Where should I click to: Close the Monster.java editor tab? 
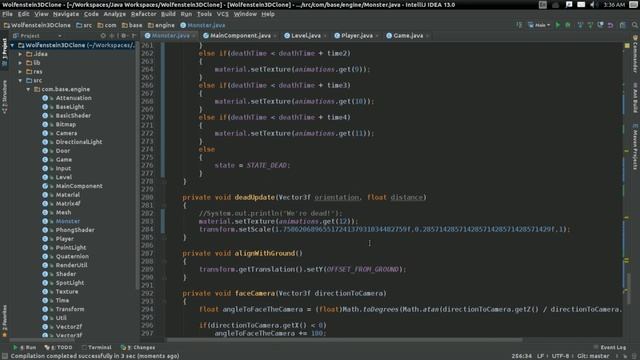pyautogui.click(x=193, y=36)
